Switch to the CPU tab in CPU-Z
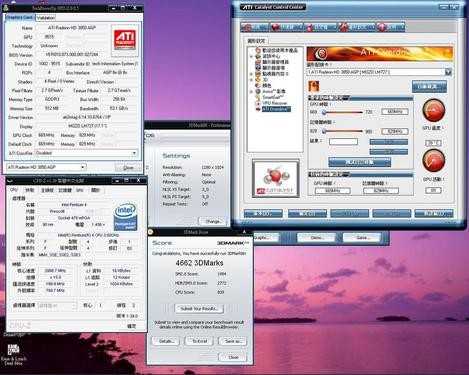Image resolution: width=469 pixels, height=375 pixels. [x=14, y=190]
